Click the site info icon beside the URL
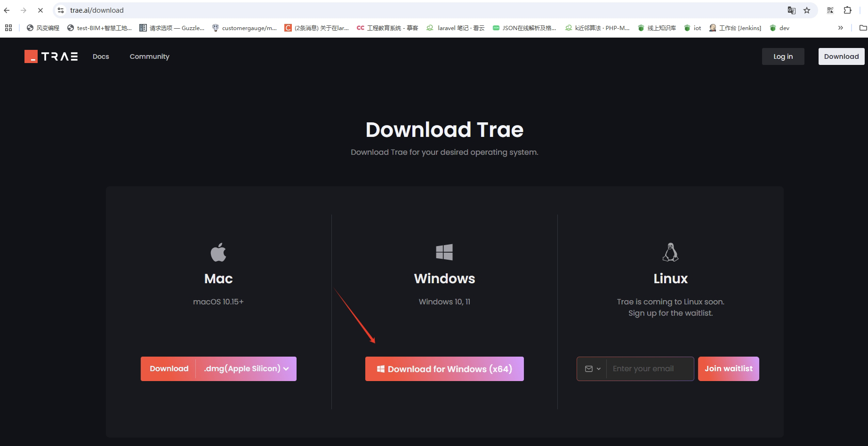The height and width of the screenshot is (446, 868). pos(61,10)
